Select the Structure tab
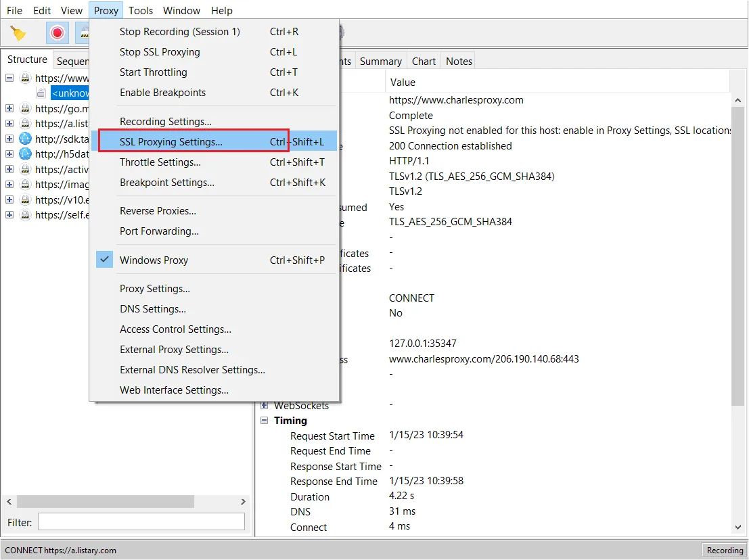The image size is (749, 560). pos(27,60)
